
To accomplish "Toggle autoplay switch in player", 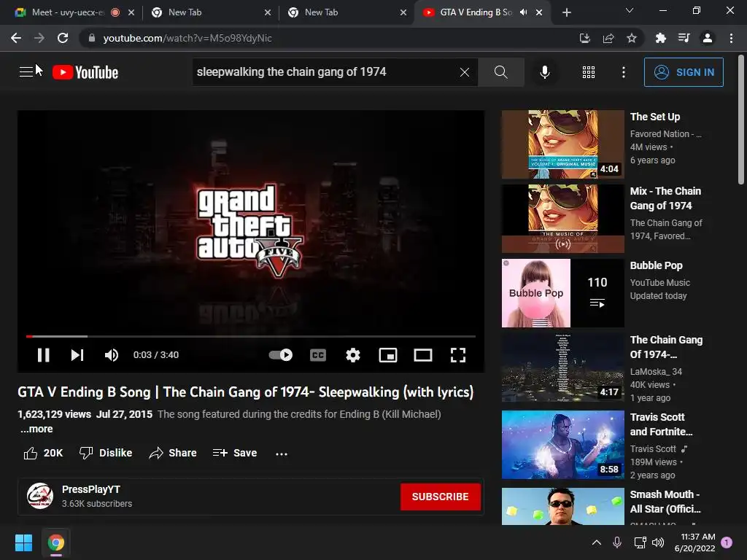I will pyautogui.click(x=281, y=355).
